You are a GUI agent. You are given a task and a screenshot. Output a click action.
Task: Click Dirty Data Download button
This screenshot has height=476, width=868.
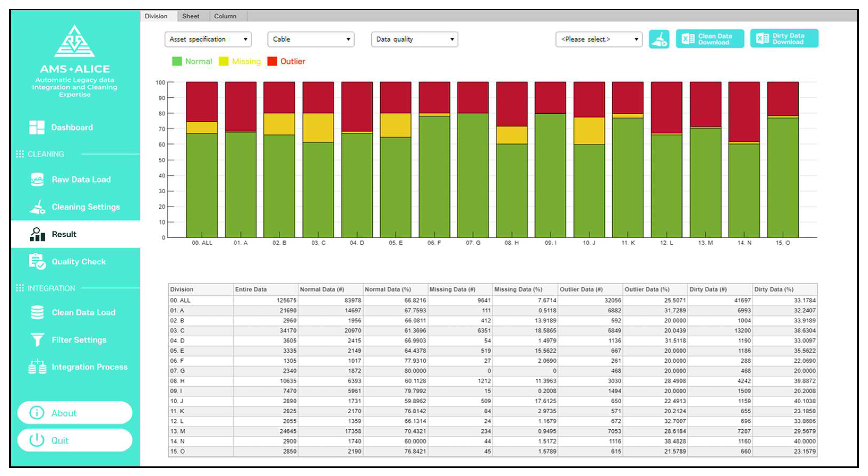point(784,39)
